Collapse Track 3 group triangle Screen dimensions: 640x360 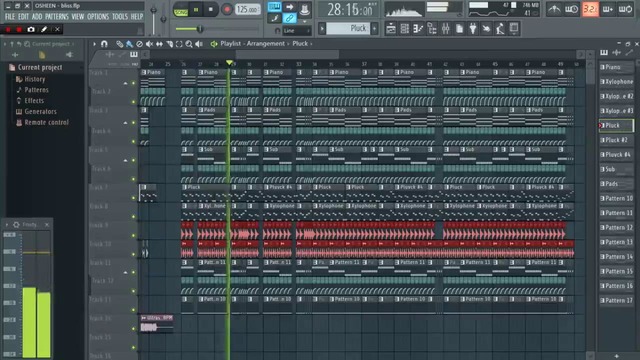(x=125, y=122)
